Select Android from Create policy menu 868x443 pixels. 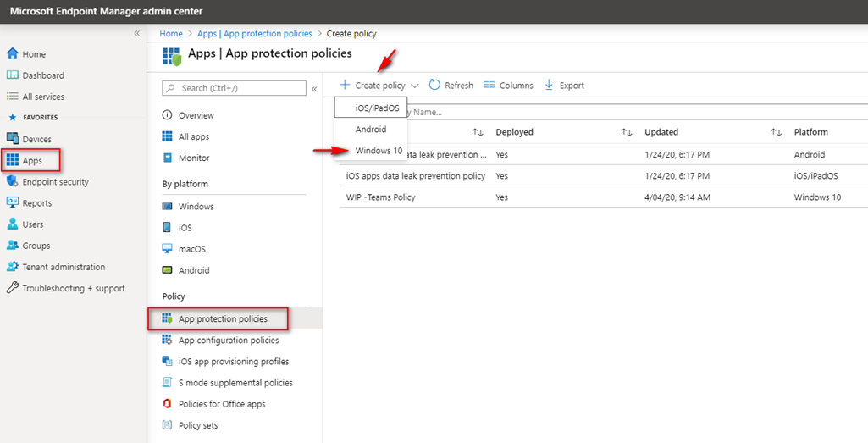pyautogui.click(x=371, y=129)
